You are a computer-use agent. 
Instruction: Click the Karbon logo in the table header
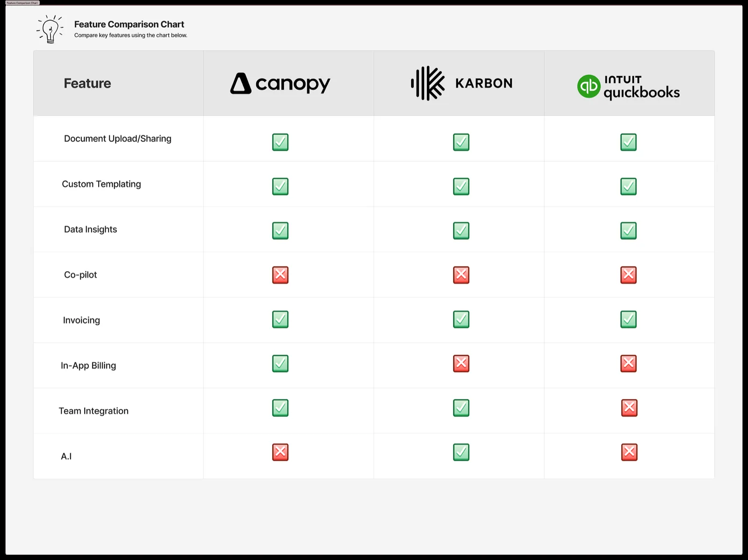pos(461,83)
